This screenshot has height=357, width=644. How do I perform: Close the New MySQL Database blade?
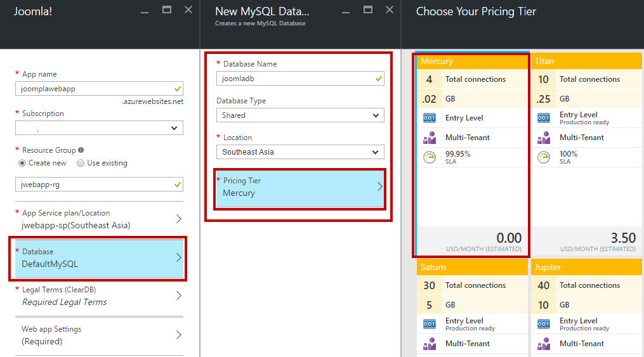pos(390,10)
